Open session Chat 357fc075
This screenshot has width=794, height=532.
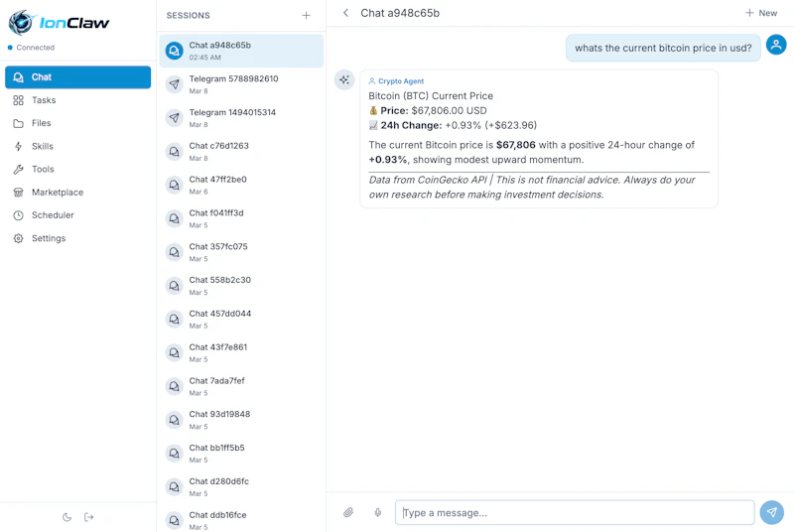pos(241,252)
